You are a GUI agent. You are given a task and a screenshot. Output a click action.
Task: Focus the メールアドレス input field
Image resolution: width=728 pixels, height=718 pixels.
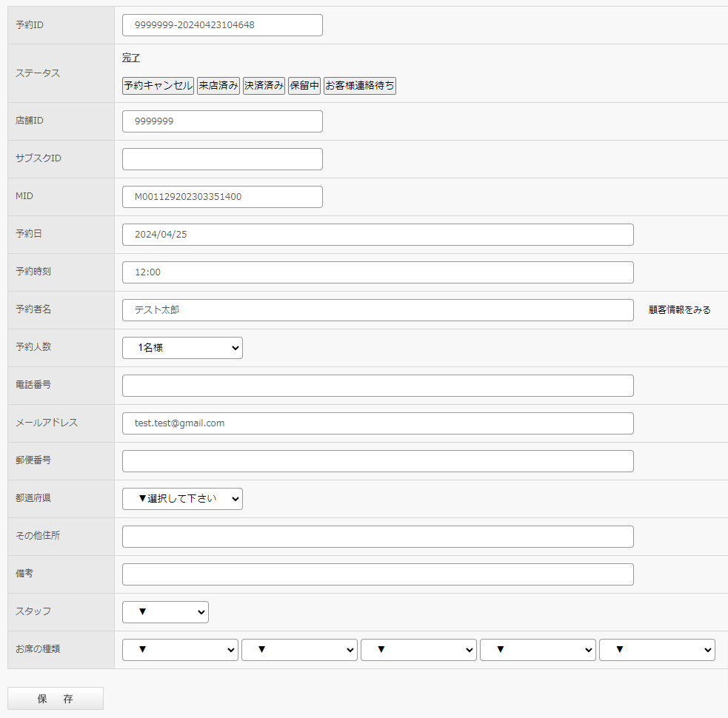[x=378, y=423]
